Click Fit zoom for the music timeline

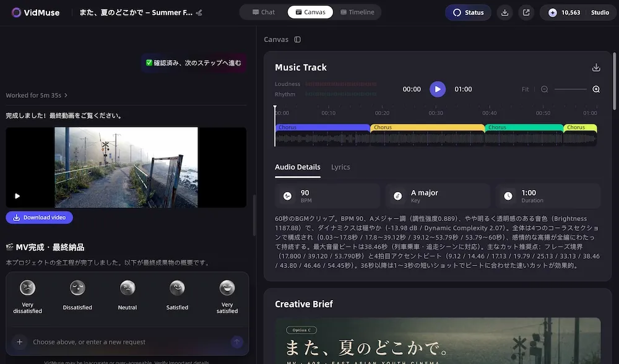525,89
